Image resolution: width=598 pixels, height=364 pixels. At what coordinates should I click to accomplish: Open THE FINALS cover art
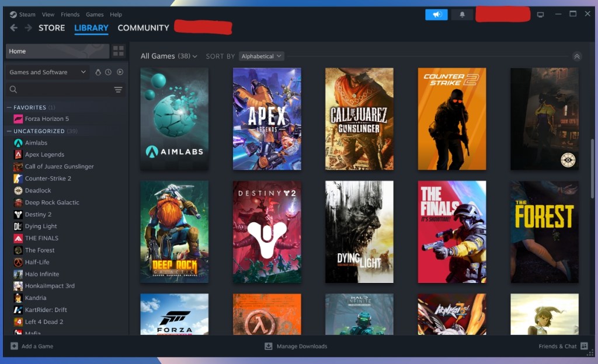click(x=452, y=232)
